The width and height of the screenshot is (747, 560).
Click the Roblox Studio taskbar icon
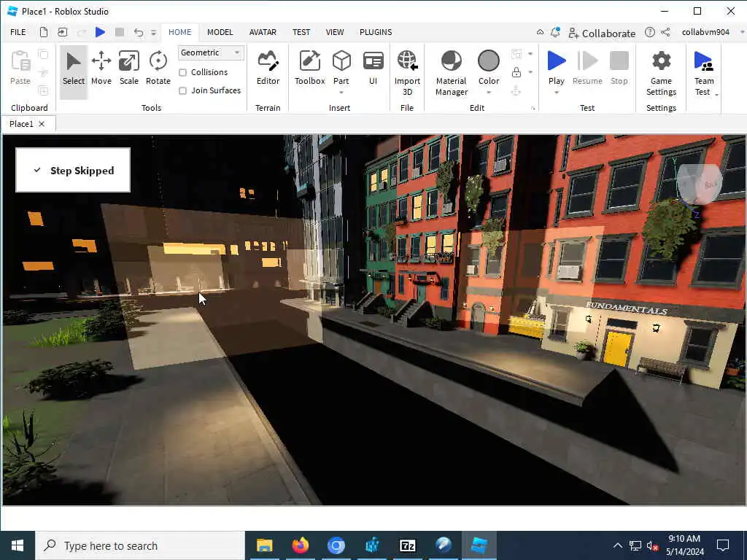tap(479, 545)
